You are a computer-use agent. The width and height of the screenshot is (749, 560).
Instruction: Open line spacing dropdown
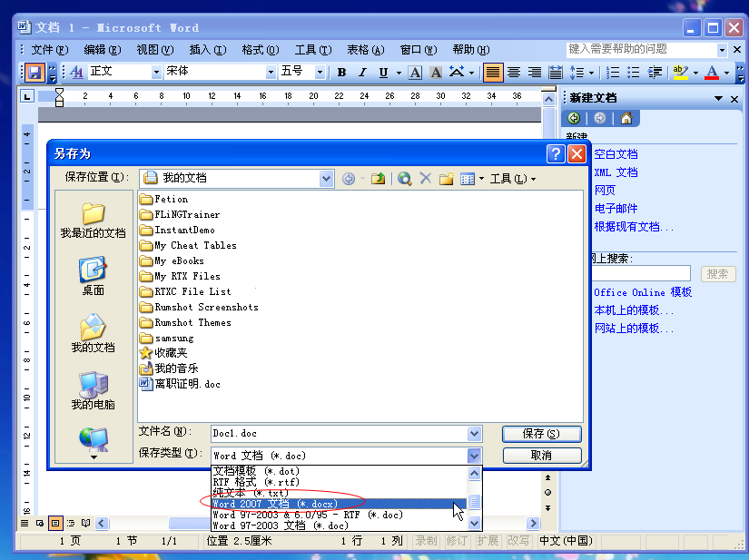591,73
